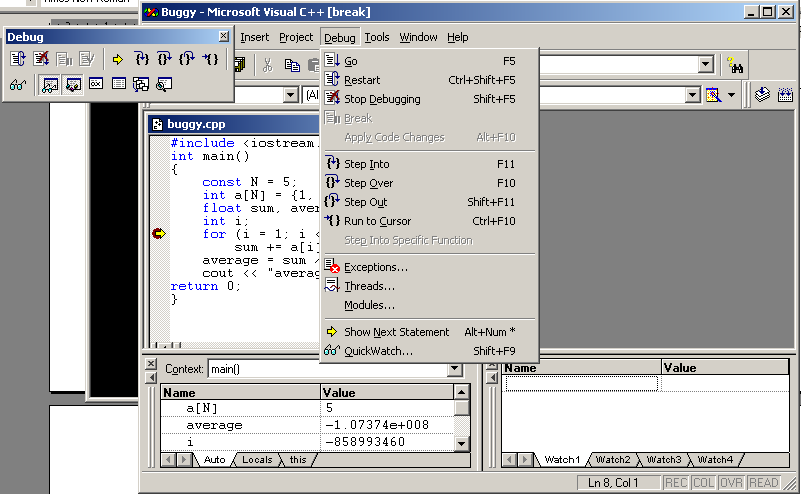The width and height of the screenshot is (801, 494).
Task: Open the Help menu
Action: click(458, 37)
